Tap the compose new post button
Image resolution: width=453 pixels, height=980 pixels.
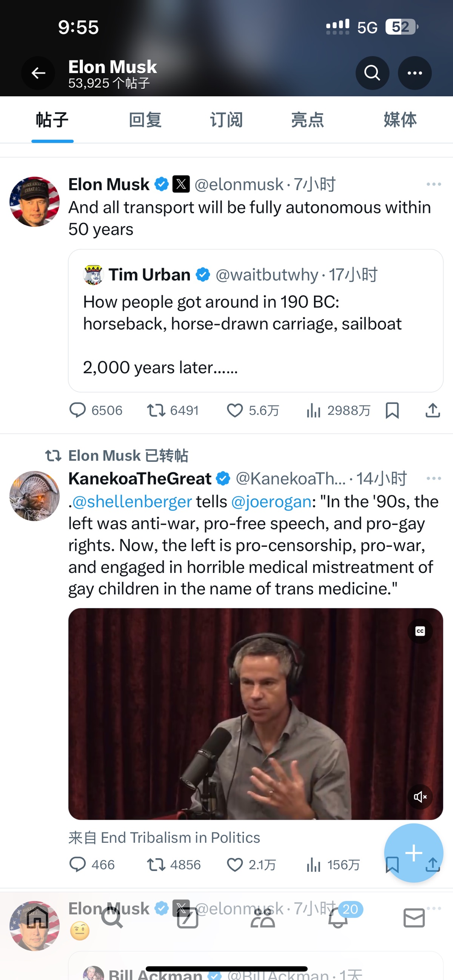click(x=413, y=852)
